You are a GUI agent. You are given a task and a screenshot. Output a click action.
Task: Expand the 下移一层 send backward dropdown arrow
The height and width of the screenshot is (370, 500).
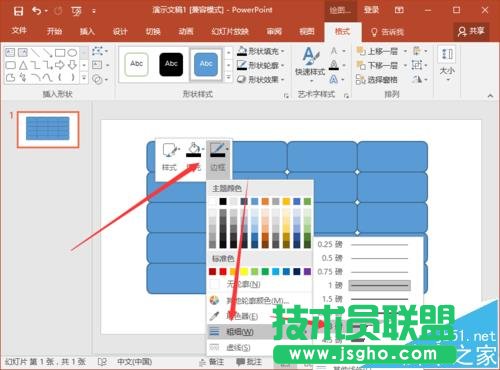(x=405, y=65)
